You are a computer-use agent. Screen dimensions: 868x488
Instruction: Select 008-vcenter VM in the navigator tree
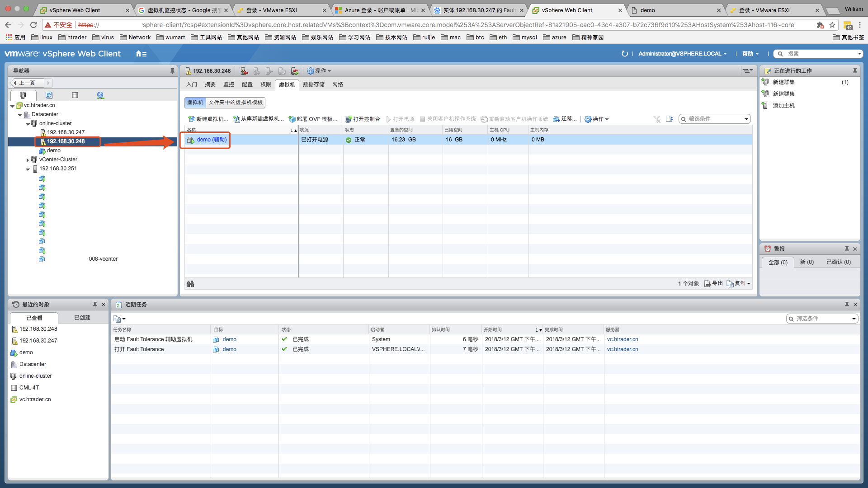pos(103,259)
